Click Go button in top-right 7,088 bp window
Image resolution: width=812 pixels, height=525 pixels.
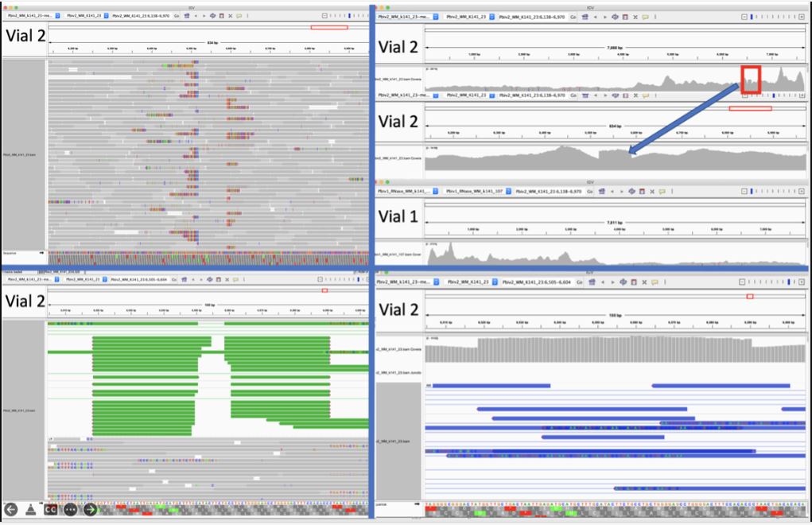point(573,17)
